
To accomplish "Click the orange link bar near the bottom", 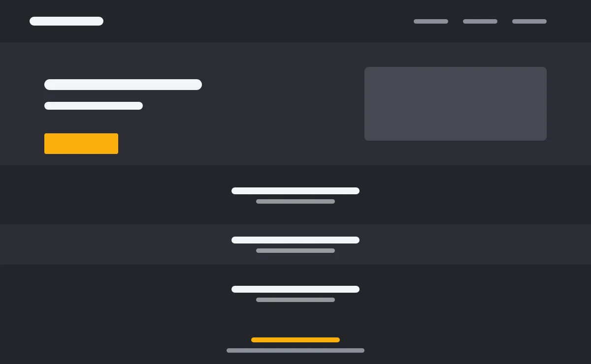I will point(295,340).
